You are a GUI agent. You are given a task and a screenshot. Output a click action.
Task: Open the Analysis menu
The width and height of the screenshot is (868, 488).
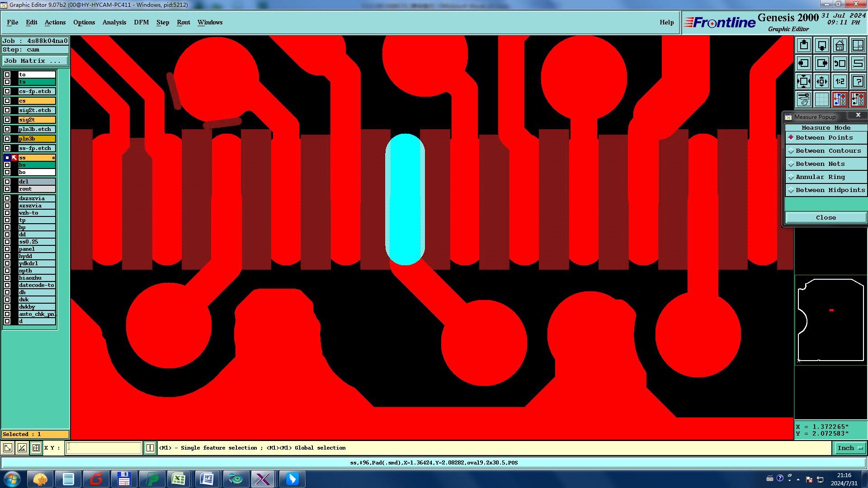pyautogui.click(x=114, y=22)
